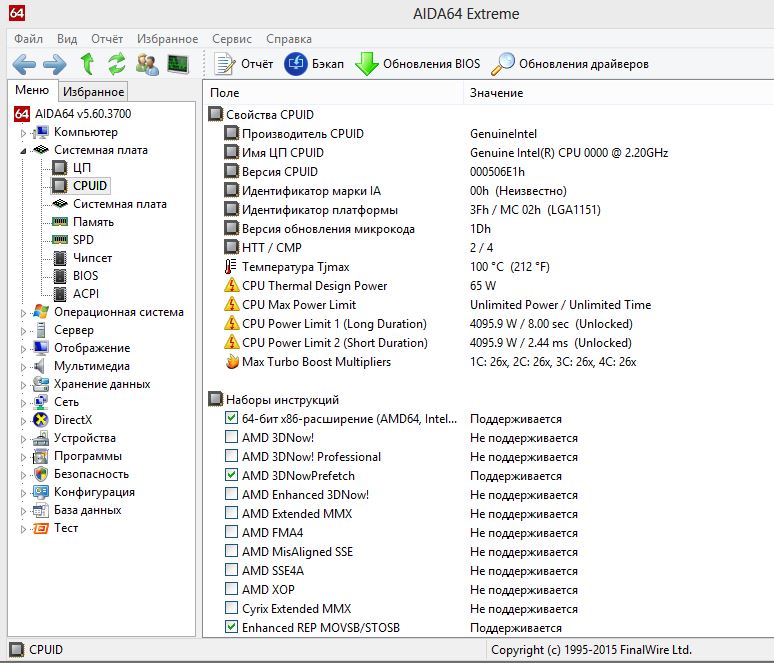Click the Температура Tjmax thermometer icon
Image resolution: width=774 pixels, height=663 pixels.
[231, 267]
